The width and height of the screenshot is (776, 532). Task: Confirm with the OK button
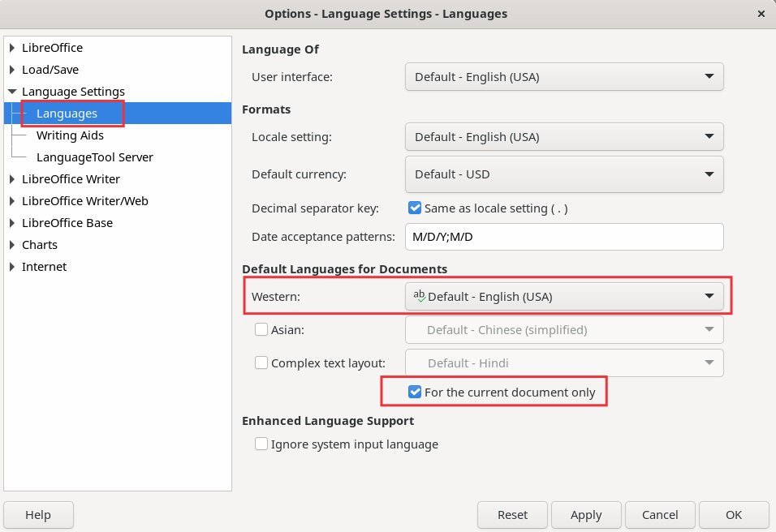734,515
